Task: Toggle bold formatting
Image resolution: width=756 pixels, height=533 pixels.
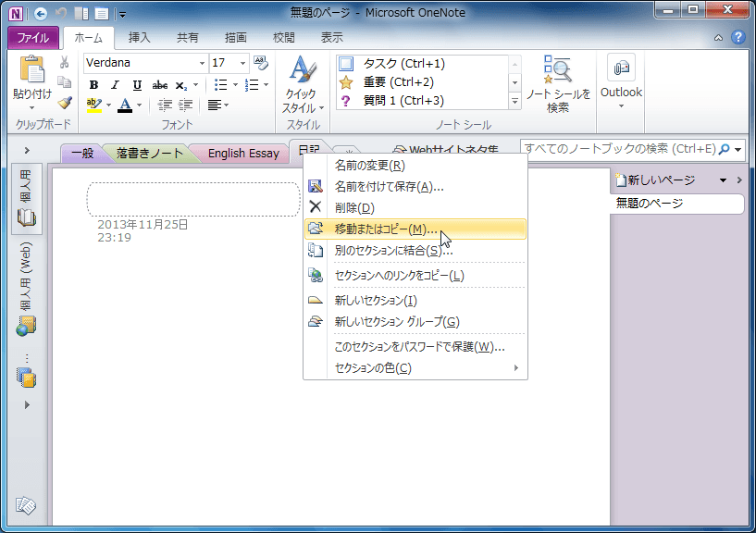Action: [x=93, y=85]
